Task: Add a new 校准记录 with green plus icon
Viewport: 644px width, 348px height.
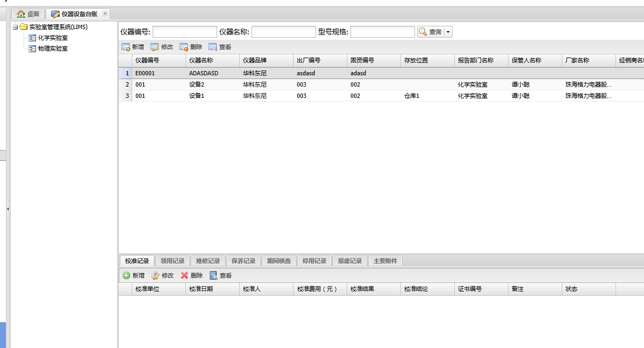Action: pos(126,275)
